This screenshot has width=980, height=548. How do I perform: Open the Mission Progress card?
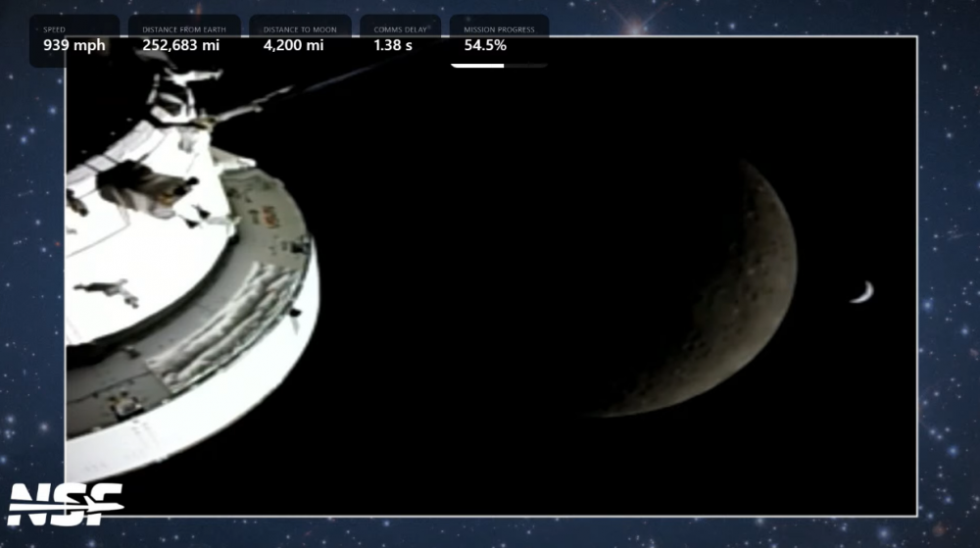(x=499, y=40)
